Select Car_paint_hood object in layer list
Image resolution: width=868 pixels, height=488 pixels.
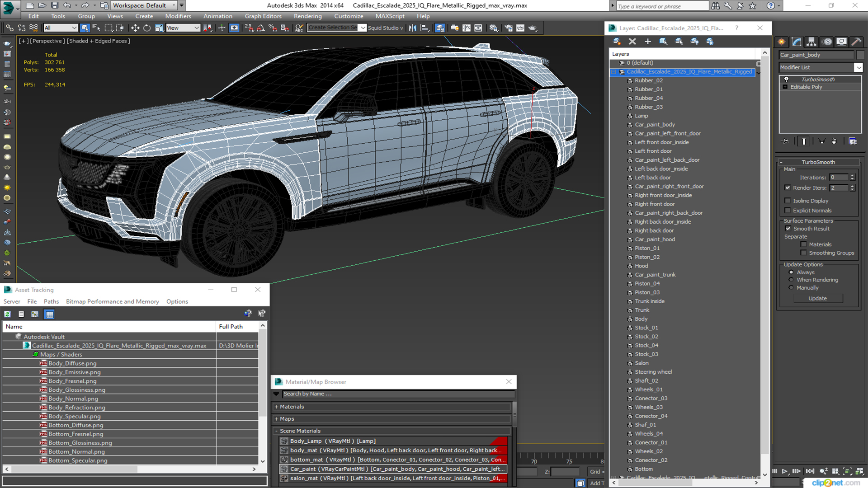pyautogui.click(x=654, y=239)
